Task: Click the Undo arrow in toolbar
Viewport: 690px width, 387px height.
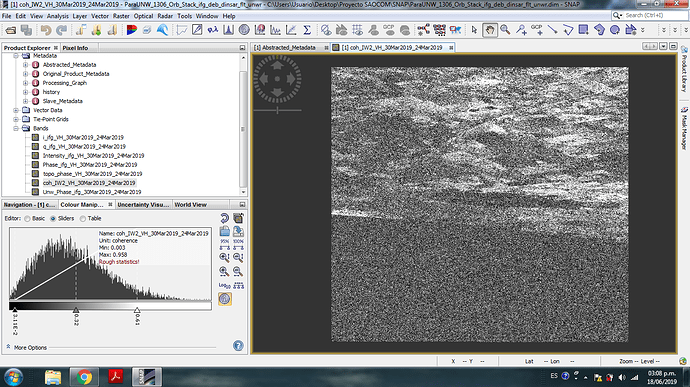Action: [x=46, y=30]
